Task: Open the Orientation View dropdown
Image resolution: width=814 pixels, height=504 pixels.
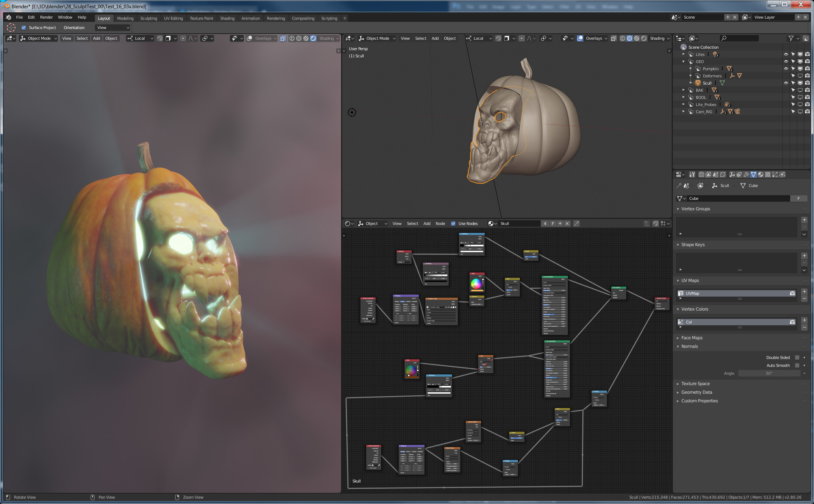Action: [113, 28]
